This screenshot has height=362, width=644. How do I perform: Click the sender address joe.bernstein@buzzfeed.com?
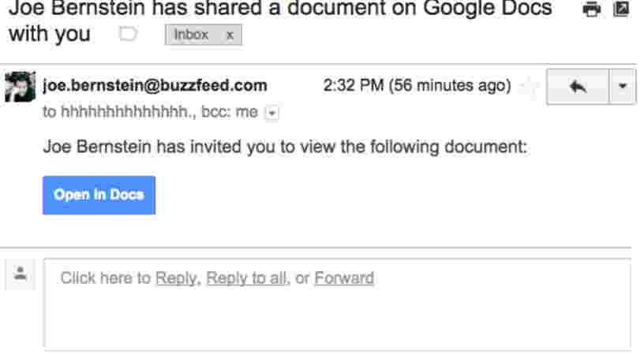155,85
